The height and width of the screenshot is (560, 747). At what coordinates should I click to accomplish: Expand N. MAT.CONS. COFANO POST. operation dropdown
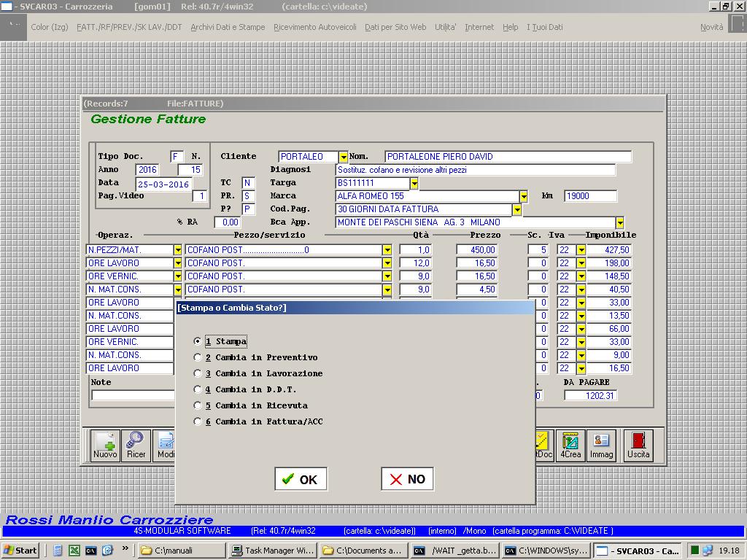click(178, 289)
